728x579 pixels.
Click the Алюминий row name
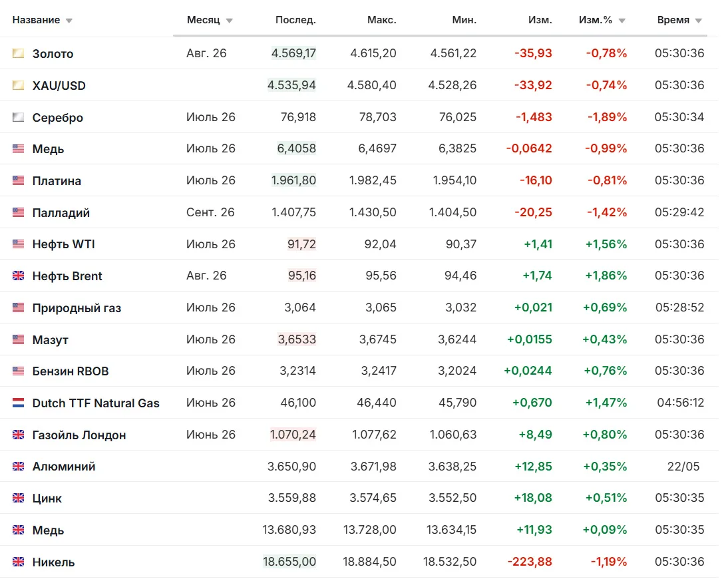[x=64, y=466]
